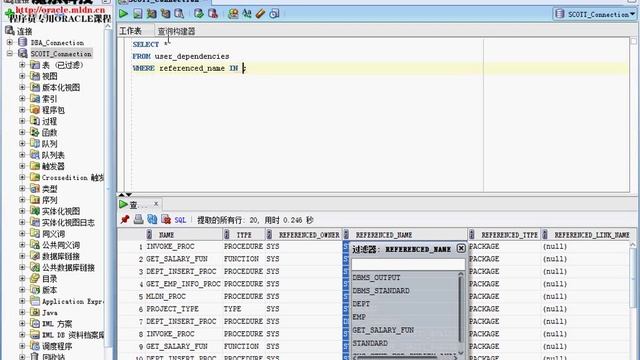Select 版本化视图 tree item
The width and height of the screenshot is (640, 360).
click(x=61, y=87)
